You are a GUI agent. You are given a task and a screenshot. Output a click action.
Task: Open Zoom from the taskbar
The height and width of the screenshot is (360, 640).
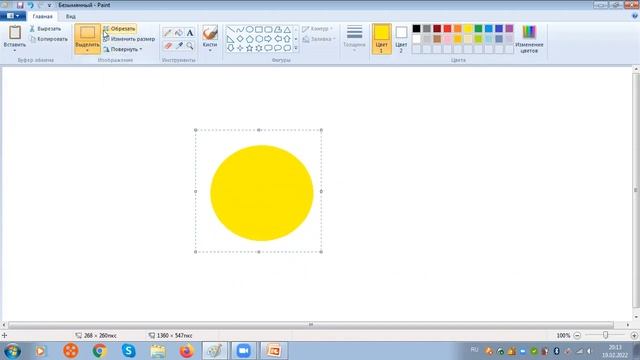click(244, 351)
